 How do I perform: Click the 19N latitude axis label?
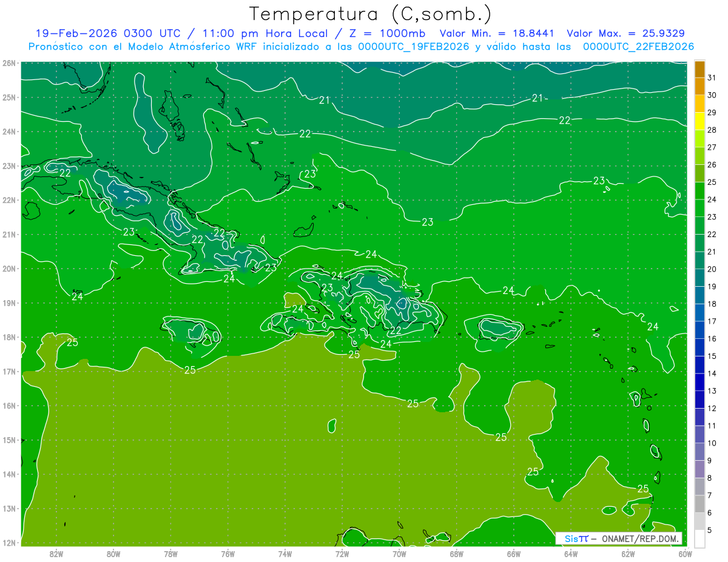click(x=8, y=303)
